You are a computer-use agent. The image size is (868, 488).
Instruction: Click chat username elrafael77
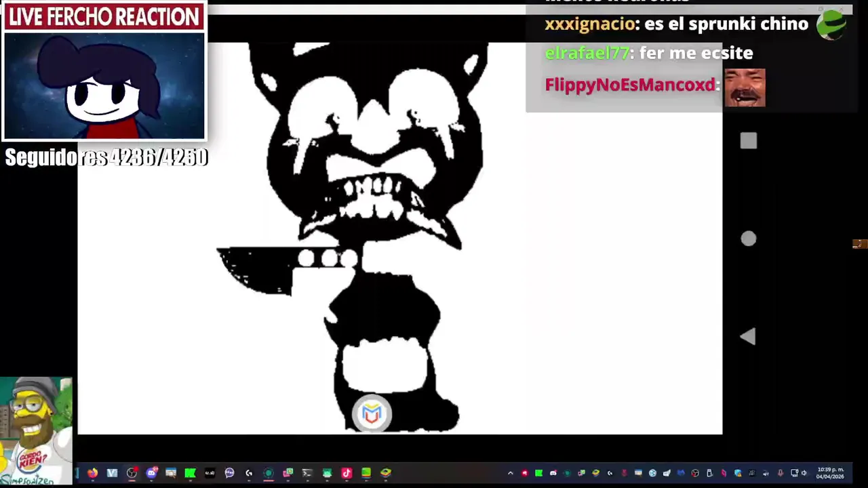tap(587, 53)
